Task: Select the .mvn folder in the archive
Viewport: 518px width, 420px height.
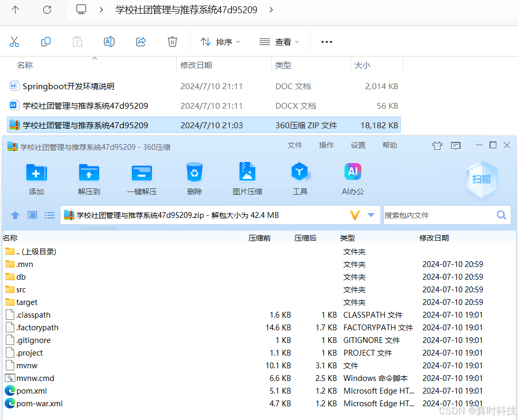Action: coord(19,264)
